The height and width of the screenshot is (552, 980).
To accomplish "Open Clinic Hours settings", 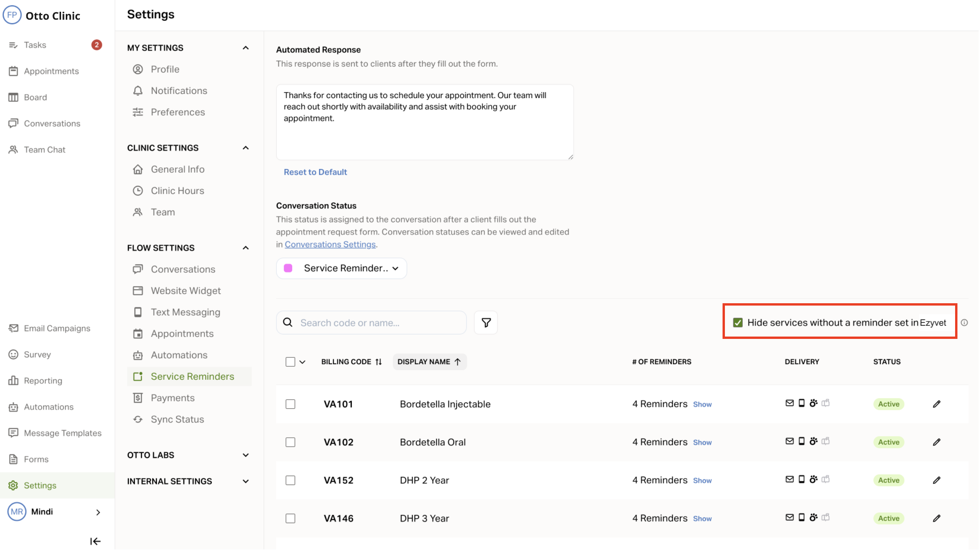I will point(177,191).
